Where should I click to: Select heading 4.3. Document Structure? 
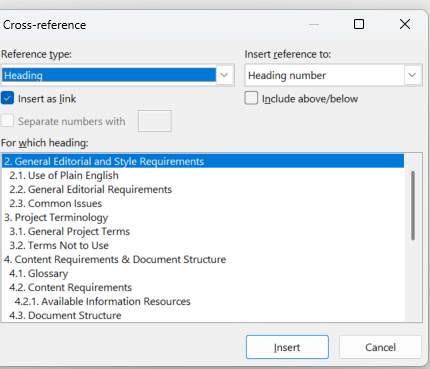click(x=203, y=315)
